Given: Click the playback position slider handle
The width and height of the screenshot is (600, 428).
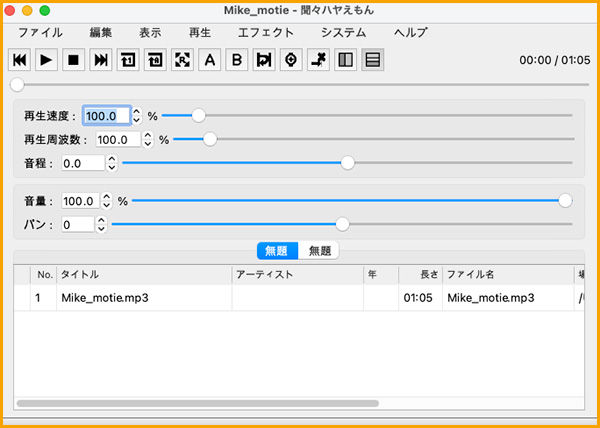Looking at the screenshot, I should click(x=17, y=85).
